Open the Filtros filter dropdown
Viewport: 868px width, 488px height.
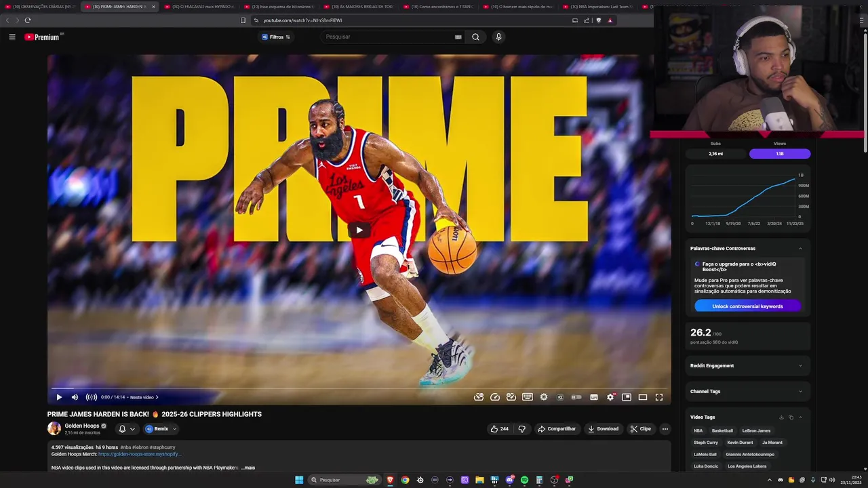point(276,37)
